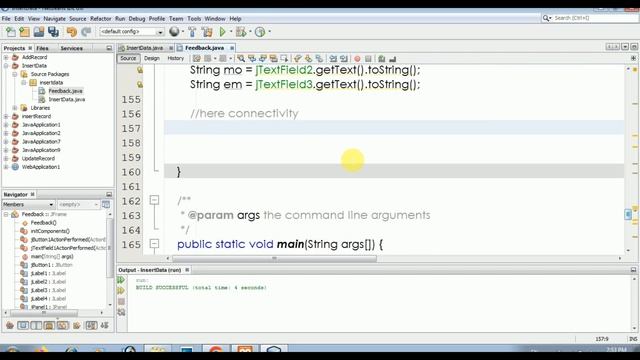This screenshot has height=360, width=640.
Task: Click the Save All toolbar icon
Action: [x=53, y=32]
